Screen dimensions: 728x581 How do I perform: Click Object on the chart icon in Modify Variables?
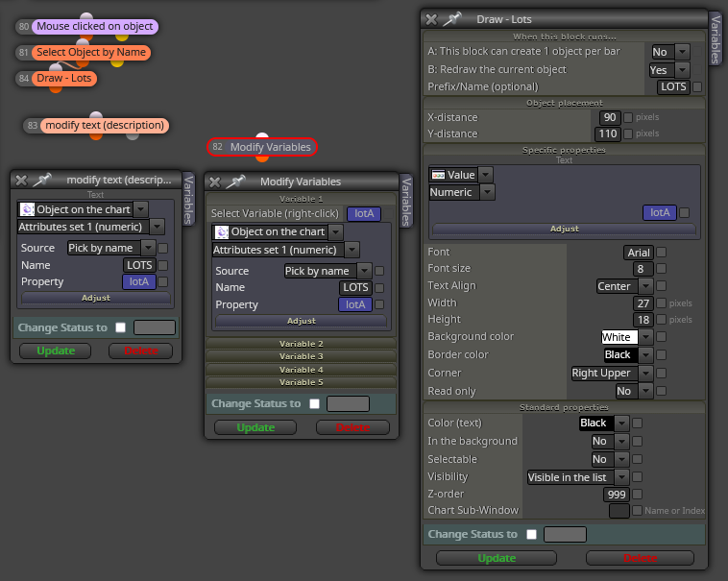pos(222,231)
